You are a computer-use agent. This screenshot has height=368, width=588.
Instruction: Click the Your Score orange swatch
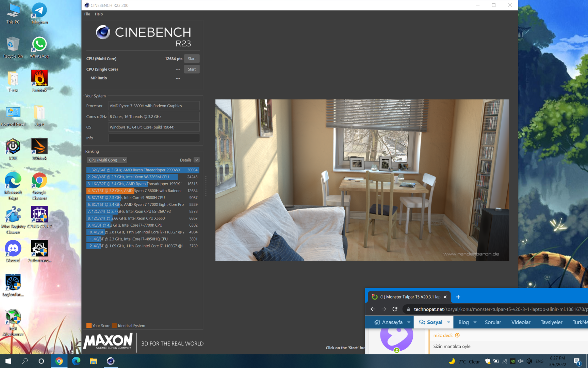point(89,325)
